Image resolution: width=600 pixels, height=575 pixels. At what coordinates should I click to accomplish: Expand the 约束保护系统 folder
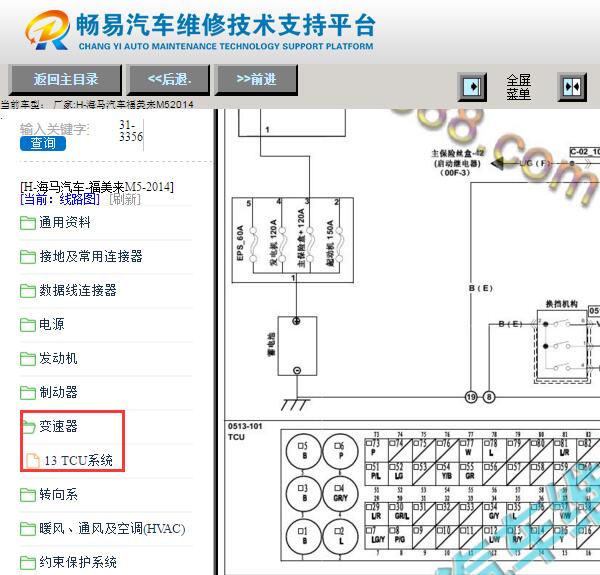pos(78,562)
